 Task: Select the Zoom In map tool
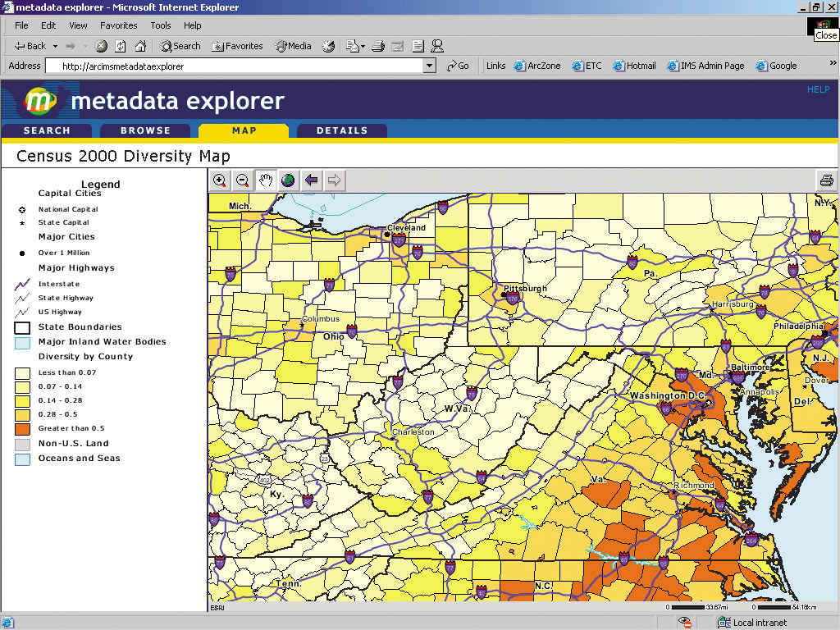(219, 180)
